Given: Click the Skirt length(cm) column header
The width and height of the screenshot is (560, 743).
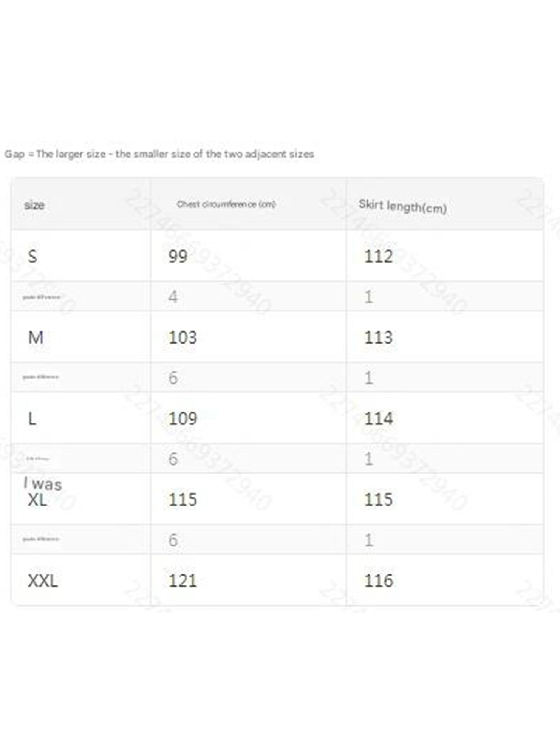Looking at the screenshot, I should pos(402,206).
